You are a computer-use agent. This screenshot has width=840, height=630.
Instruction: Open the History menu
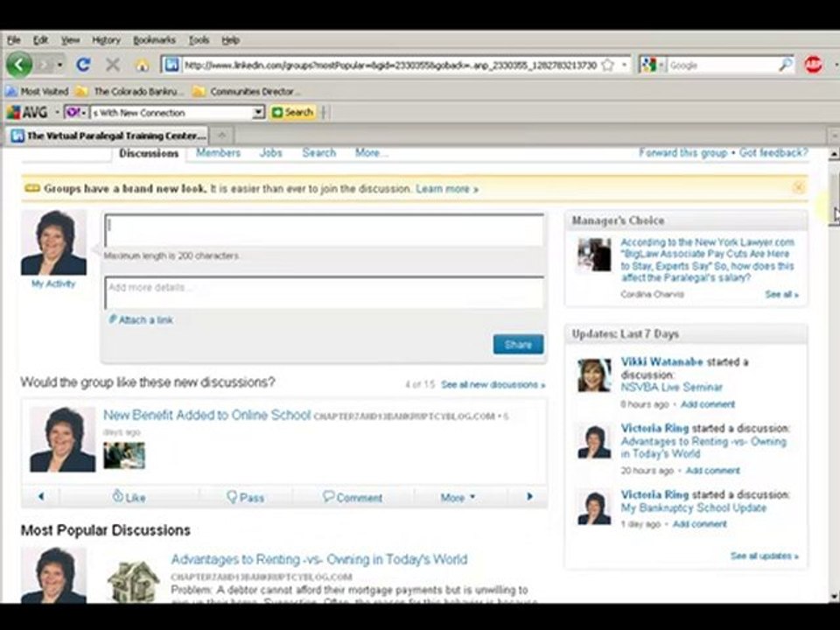[x=106, y=40]
